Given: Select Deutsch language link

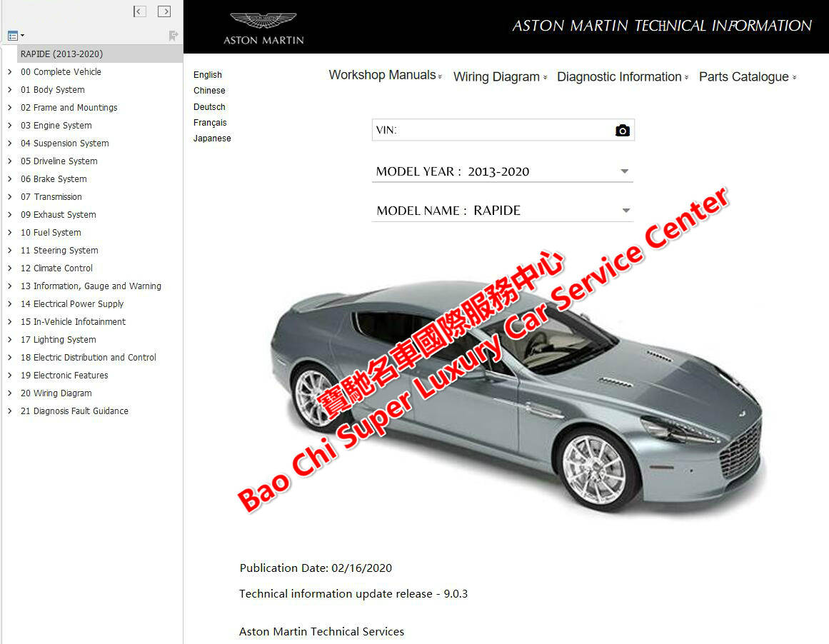Looking at the screenshot, I should pos(208,107).
